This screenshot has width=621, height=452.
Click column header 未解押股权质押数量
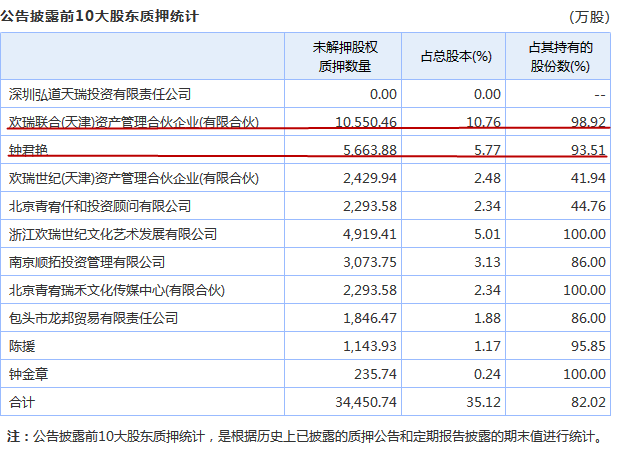(345, 57)
